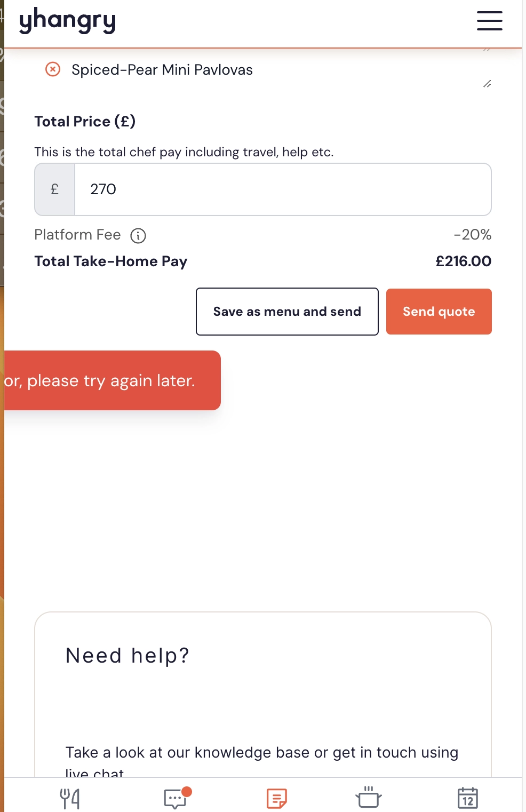The image size is (526, 812).
Task: Click Save as menu and send
Action: click(287, 312)
